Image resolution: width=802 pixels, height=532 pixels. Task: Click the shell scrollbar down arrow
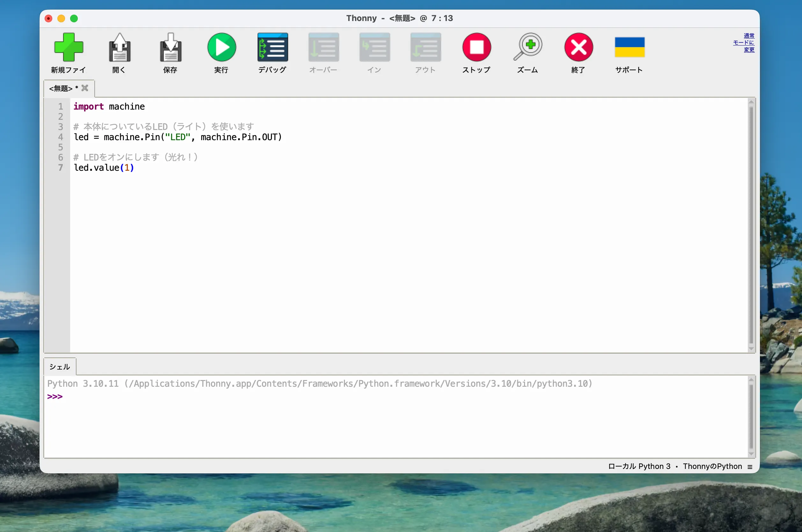(751, 454)
